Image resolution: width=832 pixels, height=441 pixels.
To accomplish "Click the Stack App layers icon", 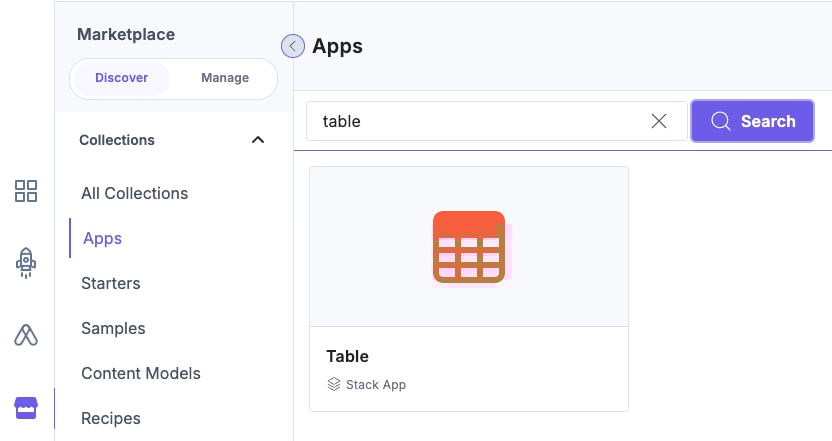I will click(334, 384).
